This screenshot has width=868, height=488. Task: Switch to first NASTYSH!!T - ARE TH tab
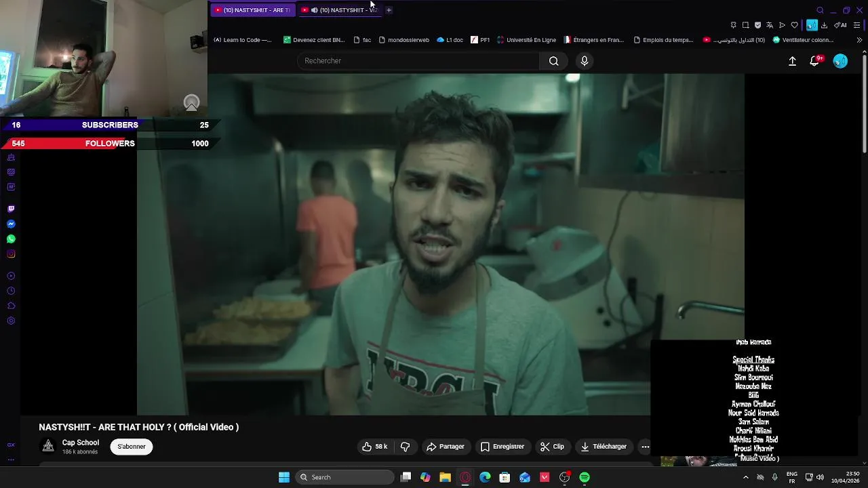pyautogui.click(x=252, y=10)
